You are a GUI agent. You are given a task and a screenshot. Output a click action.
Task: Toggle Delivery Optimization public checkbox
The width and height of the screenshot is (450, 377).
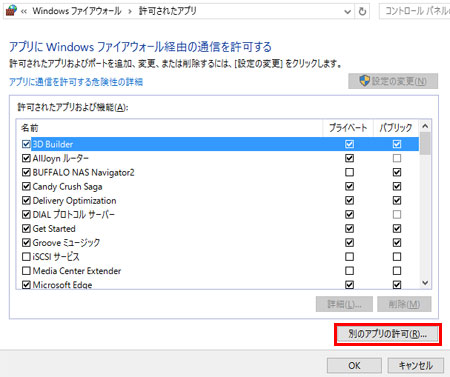(x=397, y=200)
